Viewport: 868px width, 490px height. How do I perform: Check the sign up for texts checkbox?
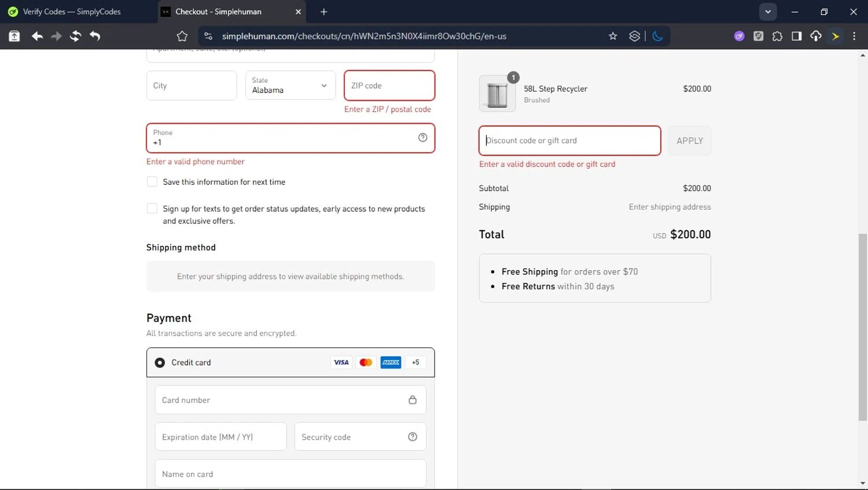(x=152, y=208)
